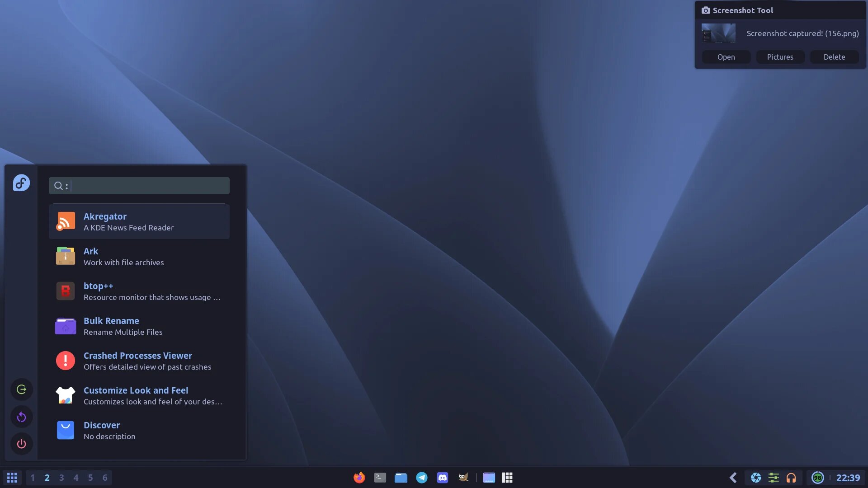Launch Ark archive manager
This screenshot has height=488, width=868.
coord(139,257)
